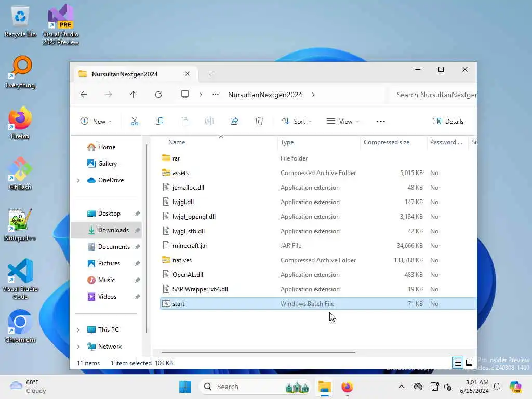Refresh the folder view
The width and height of the screenshot is (532, 399).
pyautogui.click(x=158, y=95)
